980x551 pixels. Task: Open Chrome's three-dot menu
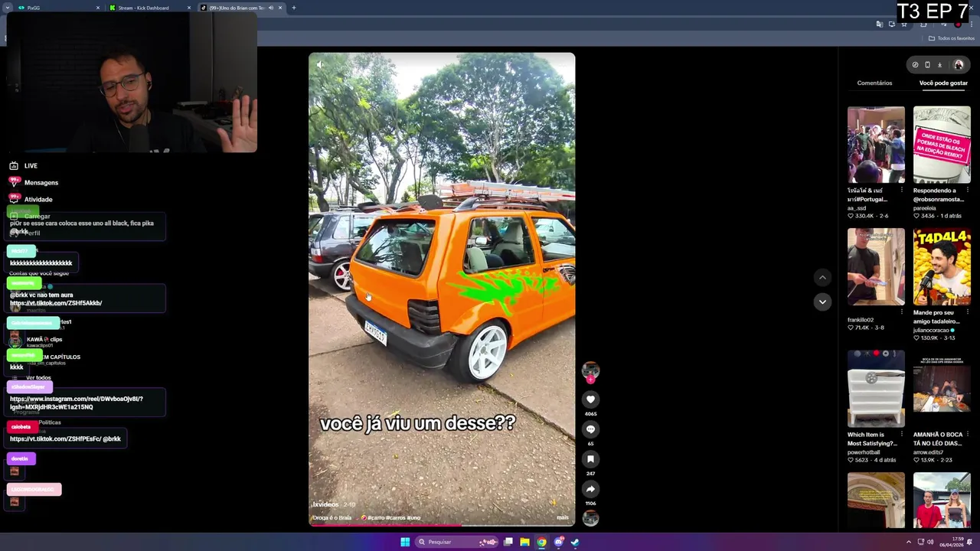tap(972, 24)
